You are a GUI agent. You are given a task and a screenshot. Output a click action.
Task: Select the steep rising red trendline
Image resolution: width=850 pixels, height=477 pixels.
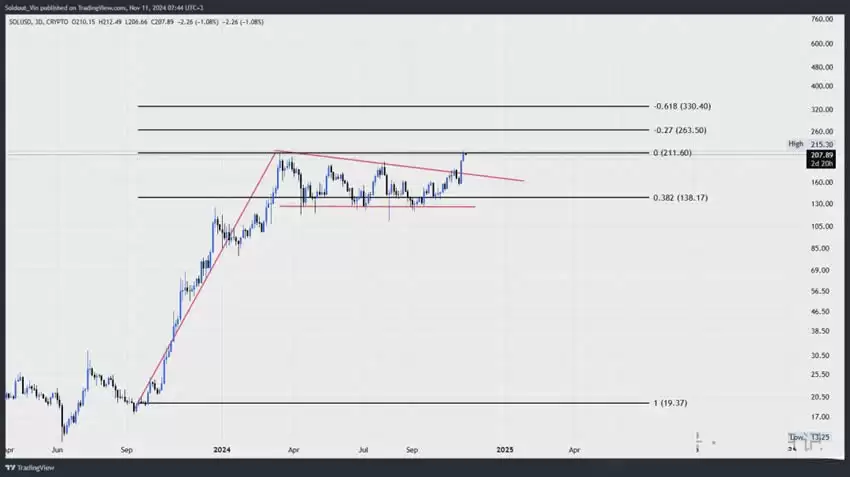(x=210, y=278)
